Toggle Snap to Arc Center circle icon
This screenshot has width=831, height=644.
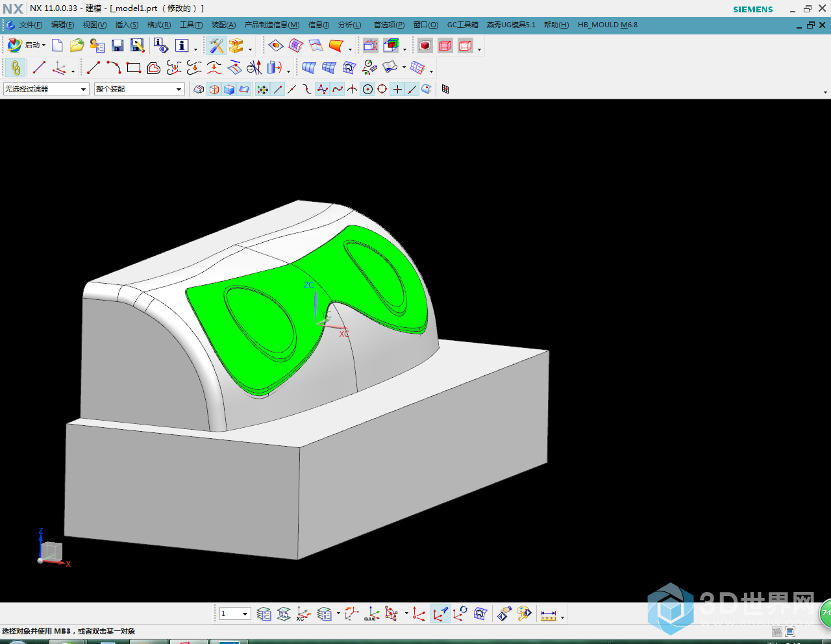[x=367, y=89]
